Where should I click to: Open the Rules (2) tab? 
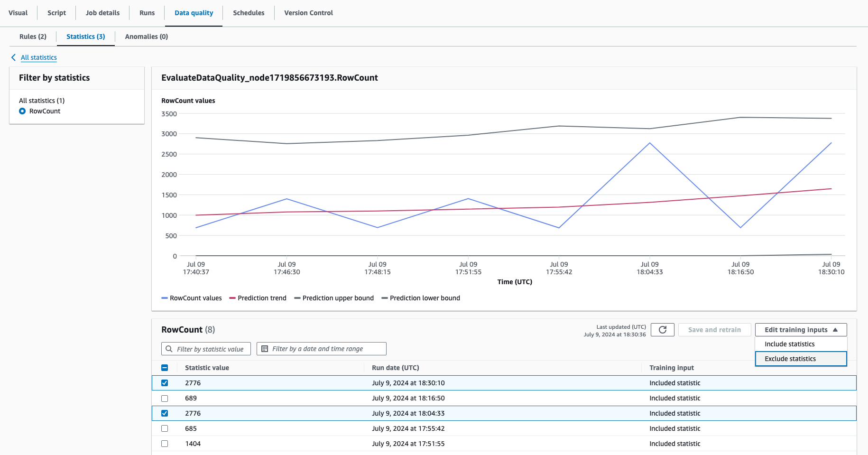(33, 37)
